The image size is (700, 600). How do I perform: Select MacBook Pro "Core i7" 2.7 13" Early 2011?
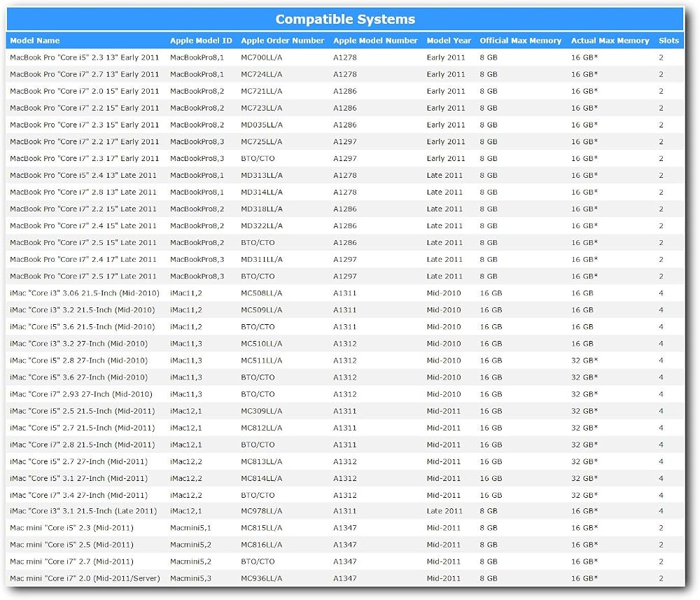coord(85,74)
